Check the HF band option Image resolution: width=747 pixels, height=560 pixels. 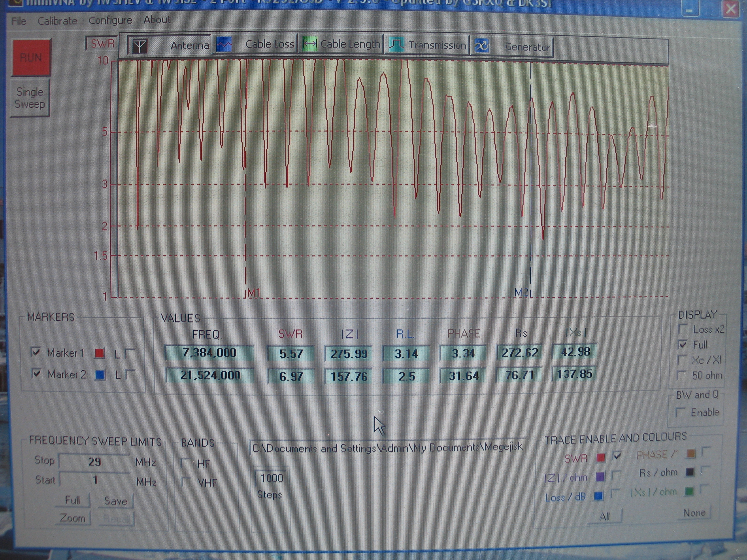pos(186,463)
